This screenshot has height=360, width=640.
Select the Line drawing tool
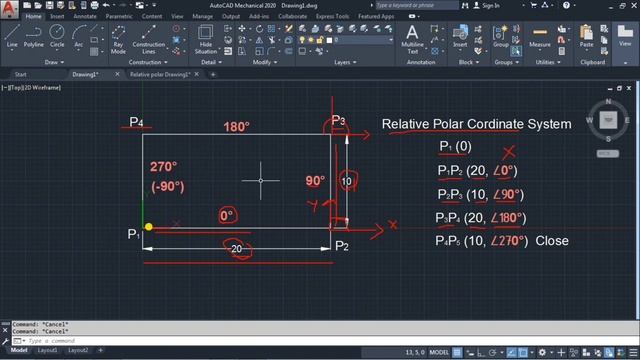[12, 36]
